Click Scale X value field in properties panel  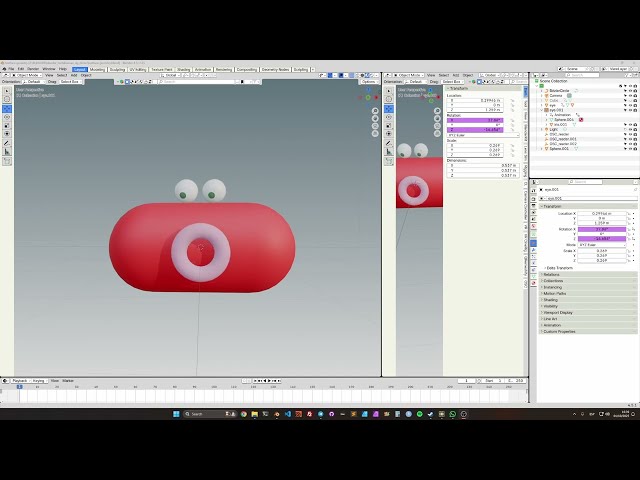tap(602, 251)
